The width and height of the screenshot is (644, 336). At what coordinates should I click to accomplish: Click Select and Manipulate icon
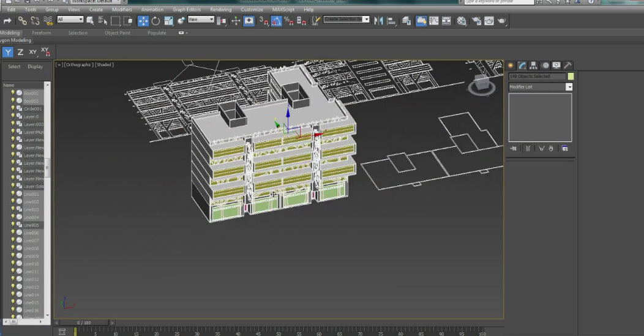236,21
